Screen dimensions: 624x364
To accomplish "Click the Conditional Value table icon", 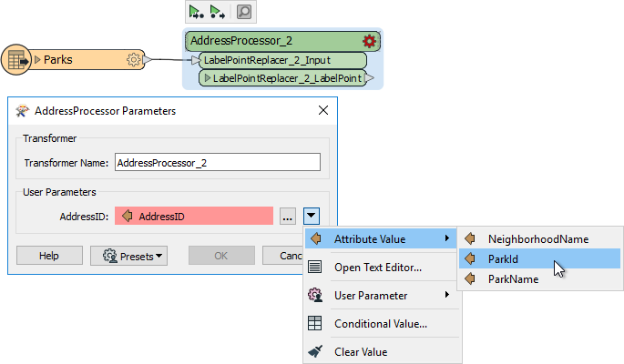I will tap(315, 323).
